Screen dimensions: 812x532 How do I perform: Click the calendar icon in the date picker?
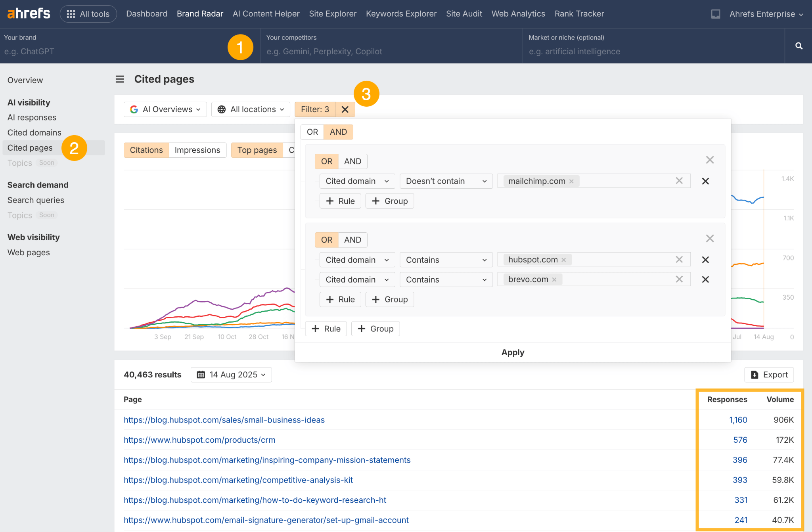[x=201, y=374]
